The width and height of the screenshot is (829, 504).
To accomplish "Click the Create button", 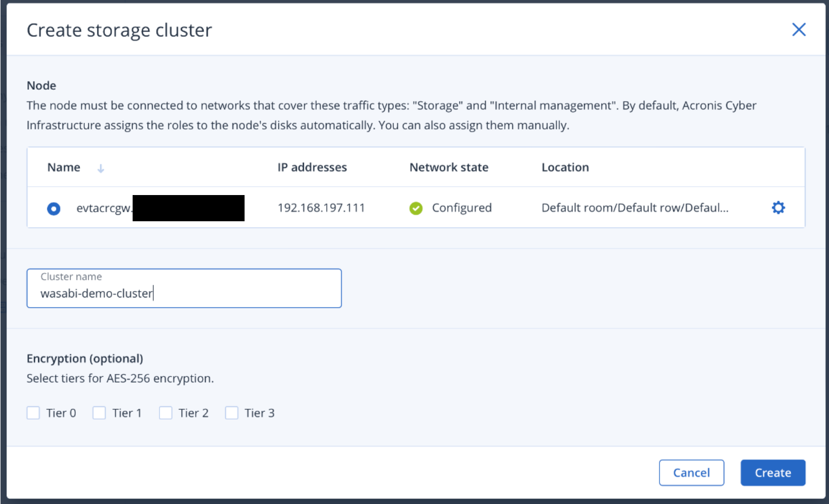I will click(x=773, y=473).
